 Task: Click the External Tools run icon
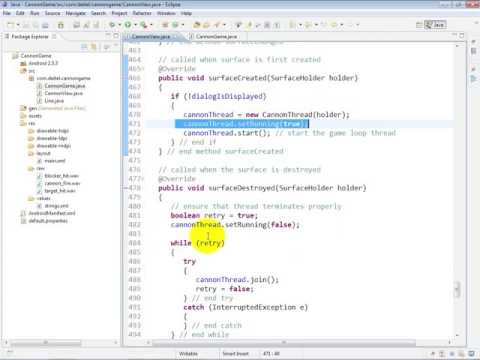[x=144, y=25]
